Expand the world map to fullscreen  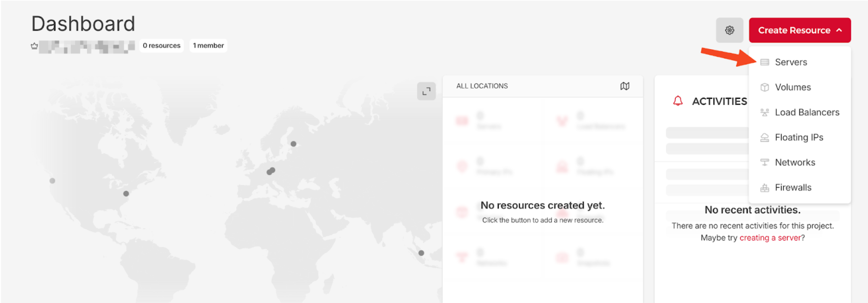click(426, 91)
